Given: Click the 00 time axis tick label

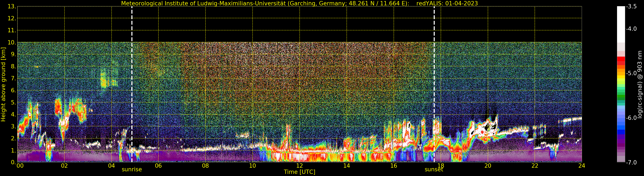Looking at the screenshot, I should tap(20, 166).
